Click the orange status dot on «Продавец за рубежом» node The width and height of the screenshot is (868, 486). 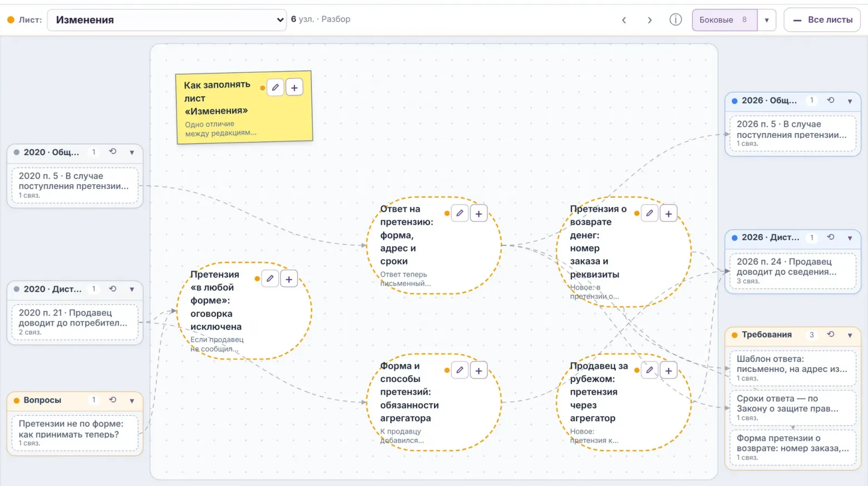(637, 370)
